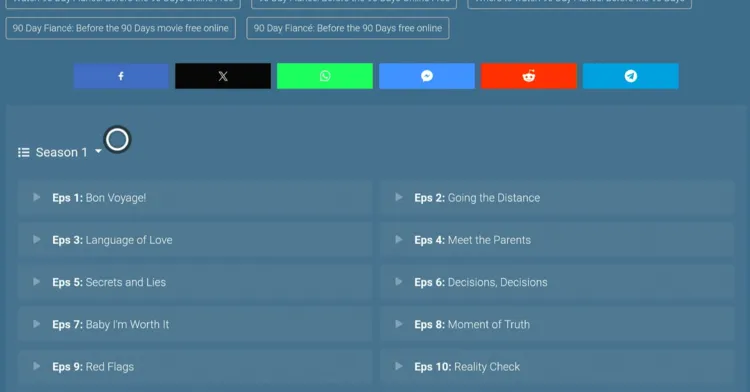
Task: Open episode 1 'Bon Voyage!'
Action: [195, 198]
